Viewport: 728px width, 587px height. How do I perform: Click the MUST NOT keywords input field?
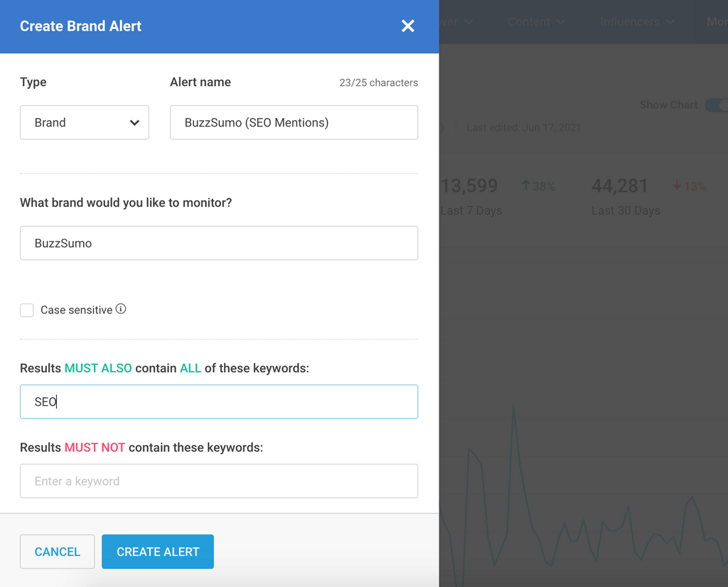pyautogui.click(x=219, y=481)
